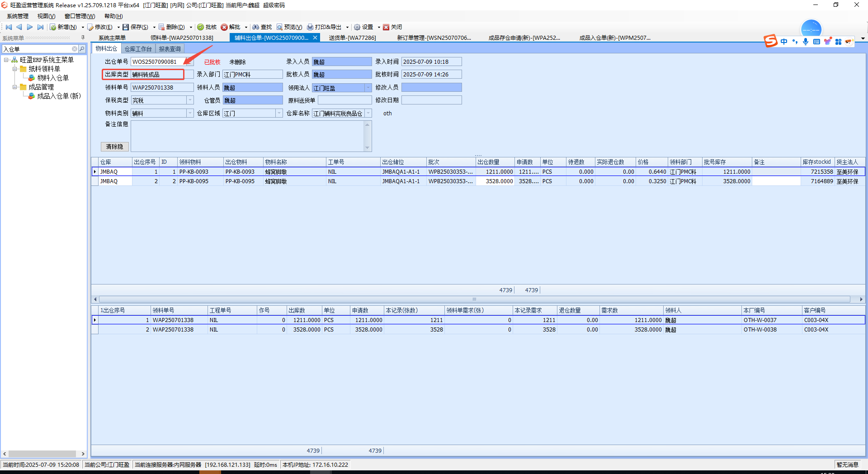Open dropdown arrow next to 新增(N)
Image resolution: width=868 pixels, height=474 pixels.
(83, 28)
